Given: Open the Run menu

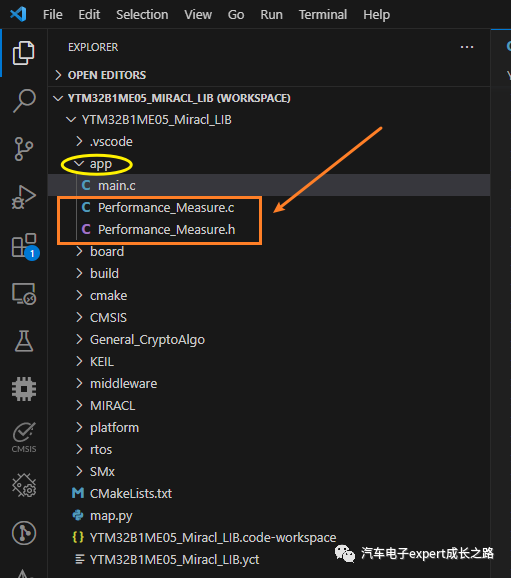Looking at the screenshot, I should click(271, 15).
